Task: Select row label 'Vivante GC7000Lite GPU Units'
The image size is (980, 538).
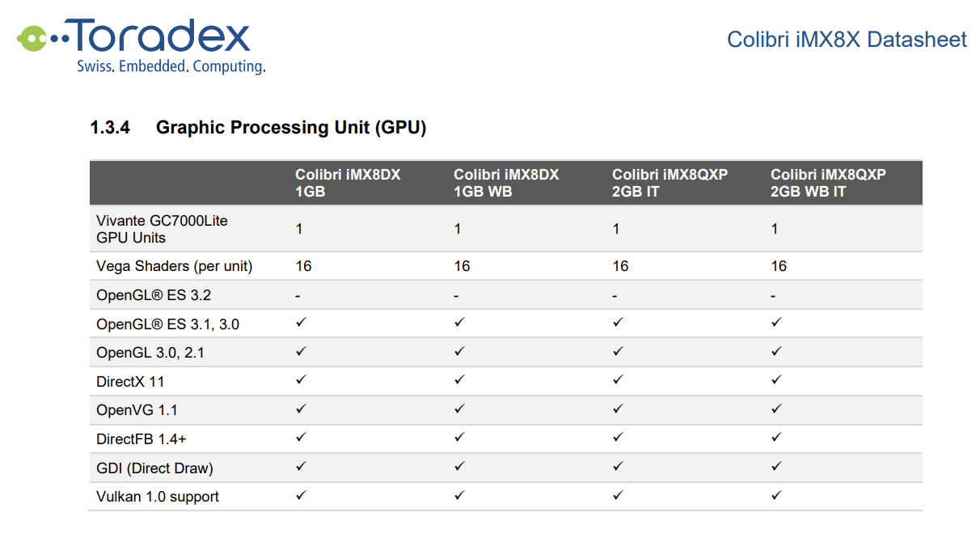Action: pos(162,229)
